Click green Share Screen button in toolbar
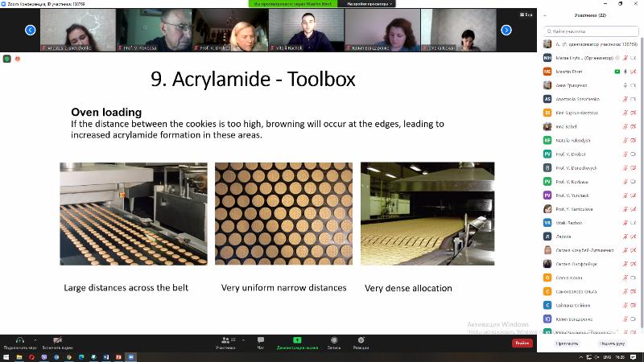 (x=297, y=343)
